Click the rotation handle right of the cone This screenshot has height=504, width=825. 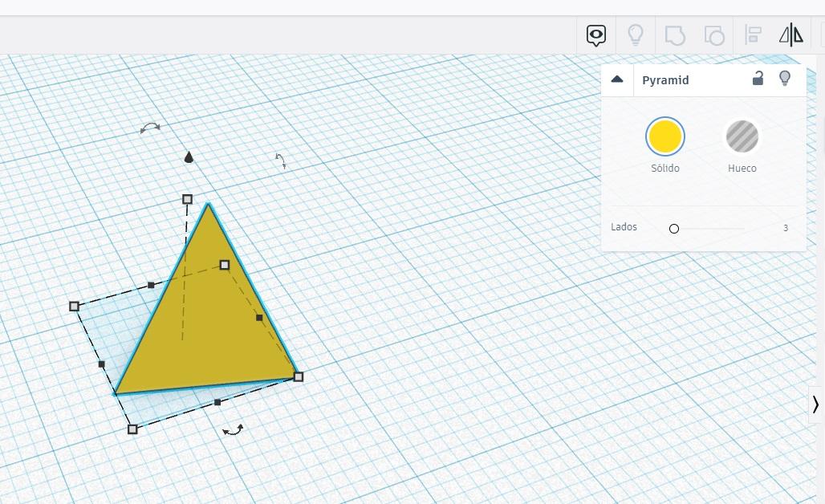281,161
